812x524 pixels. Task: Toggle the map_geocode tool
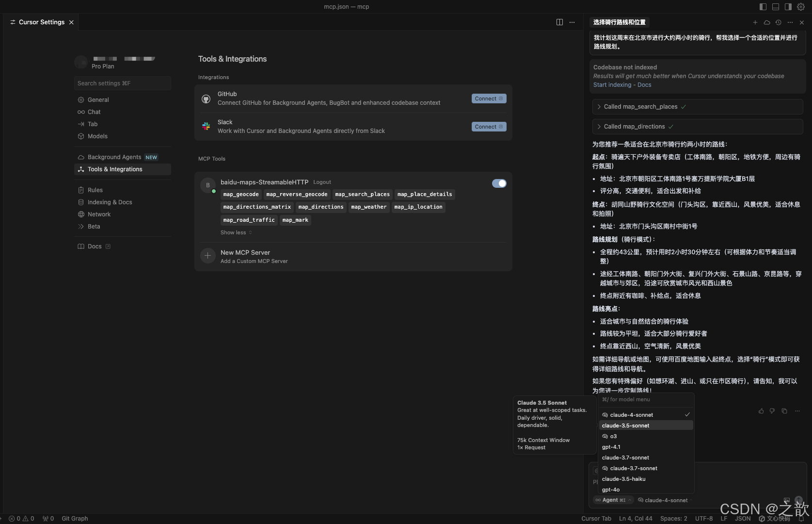click(x=241, y=195)
